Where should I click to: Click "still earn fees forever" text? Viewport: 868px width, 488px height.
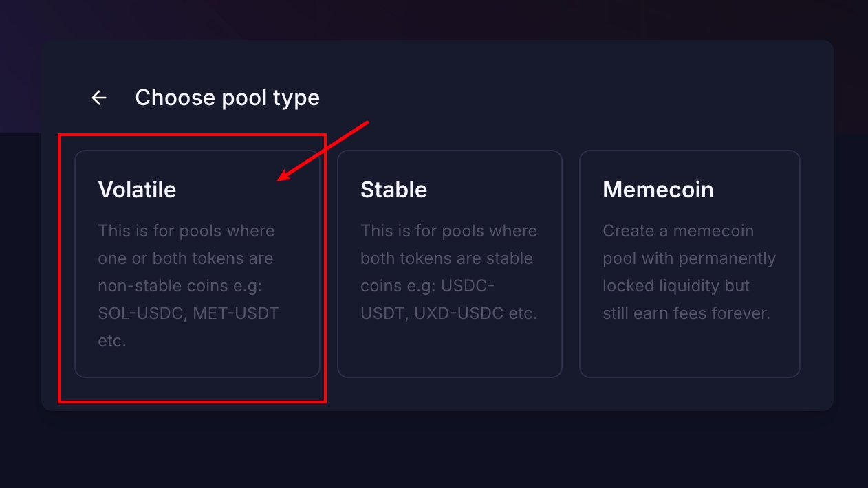[686, 313]
